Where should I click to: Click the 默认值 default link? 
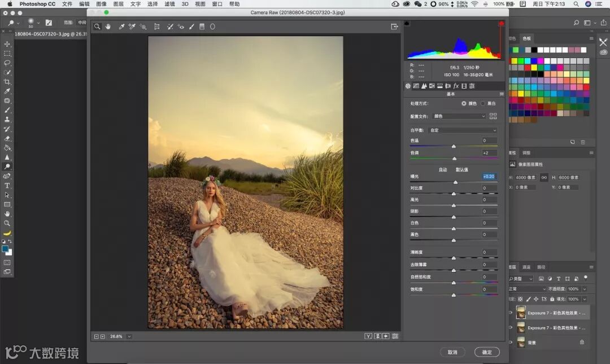pyautogui.click(x=462, y=169)
